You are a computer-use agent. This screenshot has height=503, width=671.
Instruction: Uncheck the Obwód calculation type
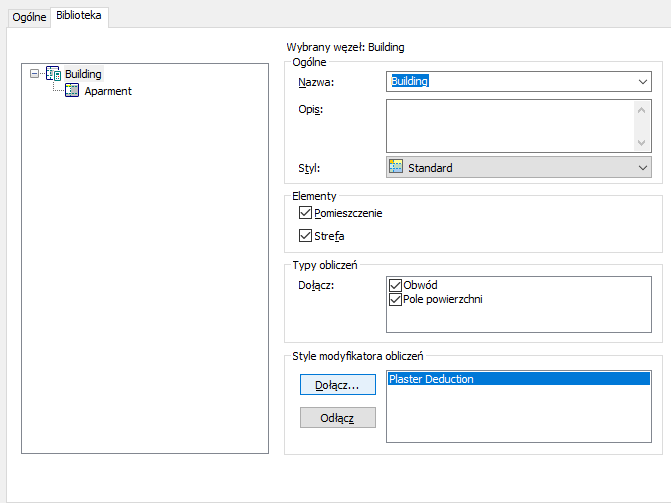pos(395,285)
